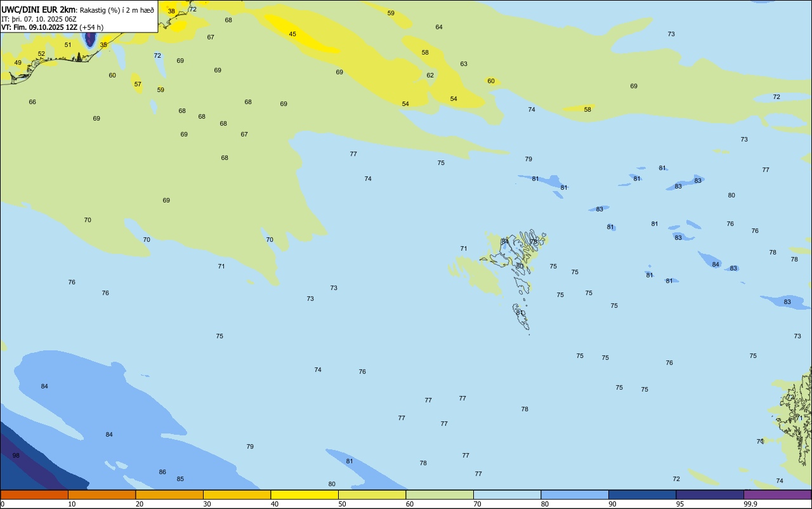Click the '(+54 h)' forecast offset
Image resolution: width=812 pixels, height=509 pixels.
[x=91, y=27]
